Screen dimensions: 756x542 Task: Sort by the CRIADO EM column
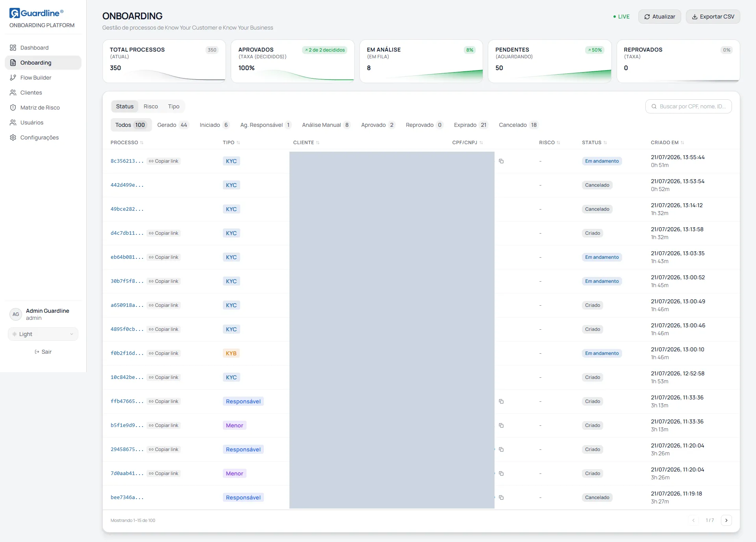(x=667, y=143)
